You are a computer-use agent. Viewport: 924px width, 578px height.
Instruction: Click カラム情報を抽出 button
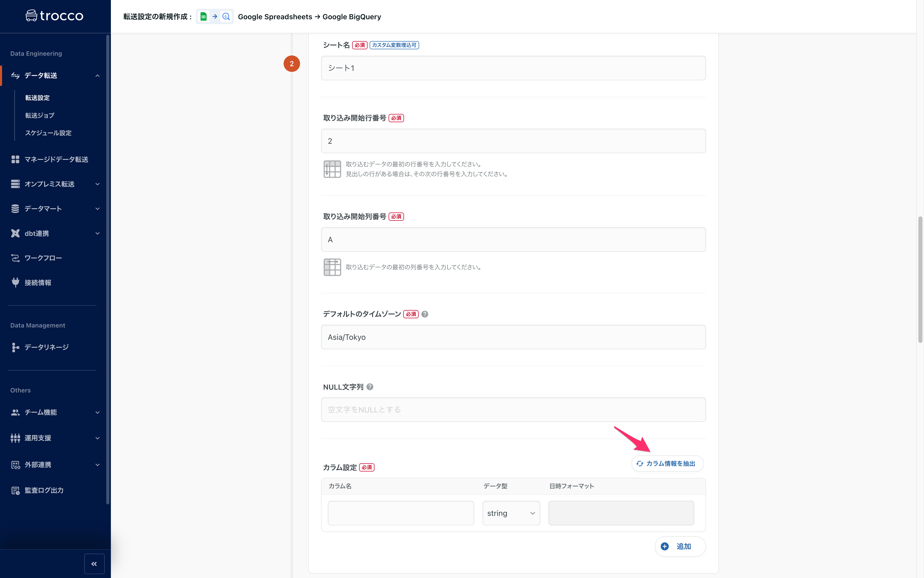pyautogui.click(x=667, y=464)
